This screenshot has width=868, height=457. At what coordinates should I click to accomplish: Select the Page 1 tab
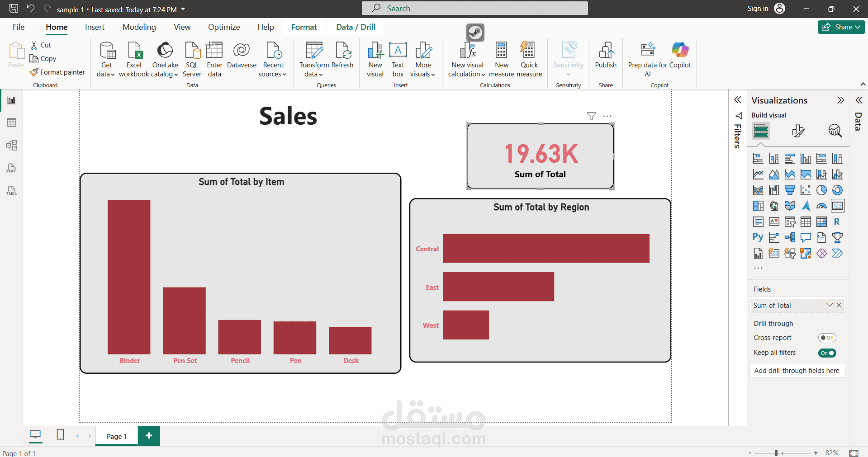click(117, 436)
